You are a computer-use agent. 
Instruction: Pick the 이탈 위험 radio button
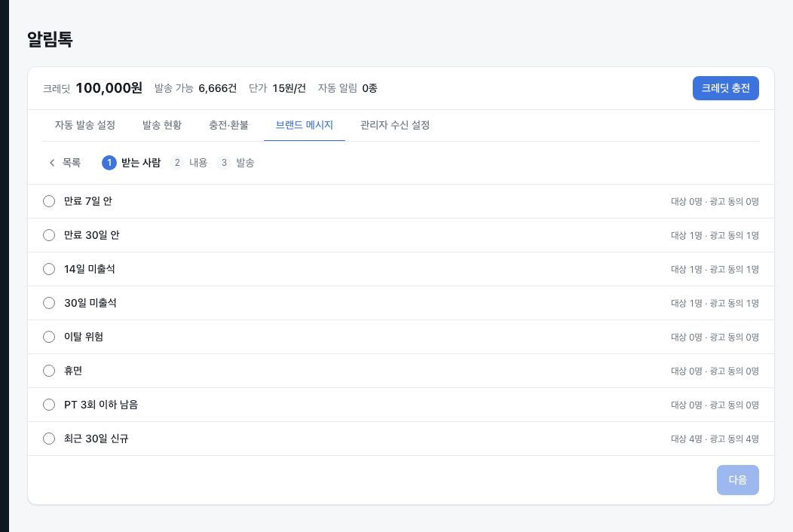(49, 337)
